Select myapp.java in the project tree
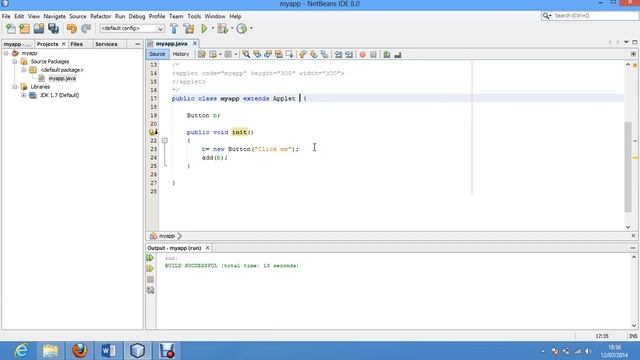The image size is (640, 360). [x=62, y=78]
